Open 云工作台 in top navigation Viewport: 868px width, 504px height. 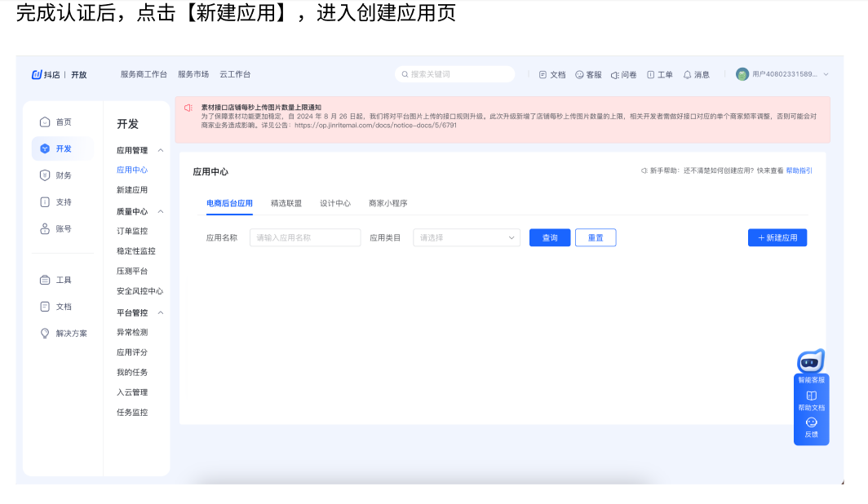(235, 74)
